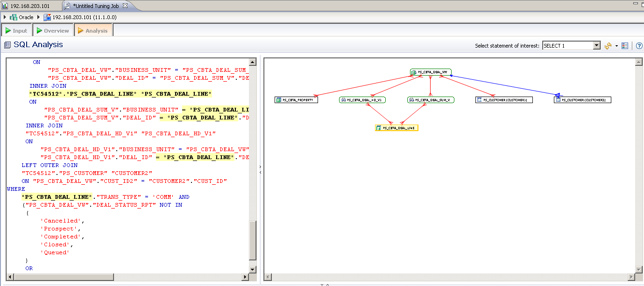Image resolution: width=644 pixels, height=286 pixels.
Task: Select the PS_CBTA_PROPERTY table node
Action: 296,100
